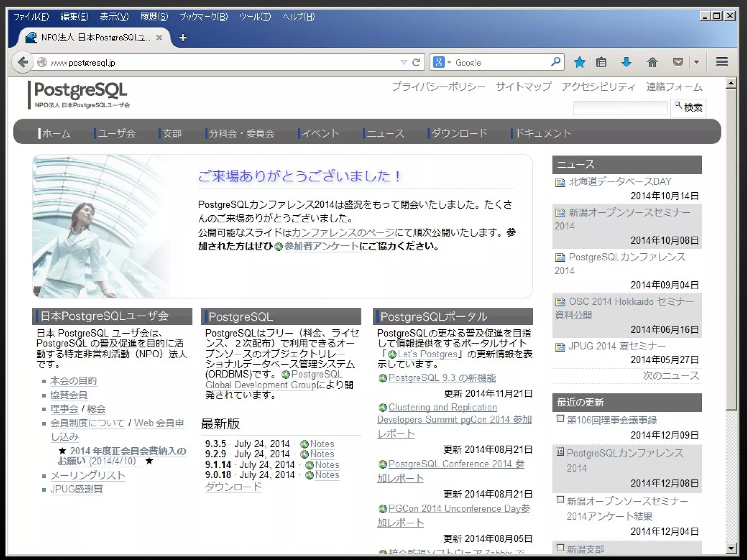This screenshot has height=560, width=747.
Task: Click the magnifier in Google search box
Action: coord(556,62)
